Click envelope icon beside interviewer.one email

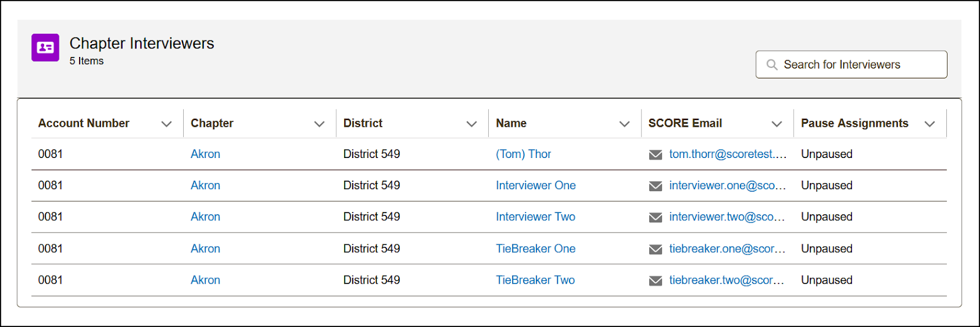(655, 186)
